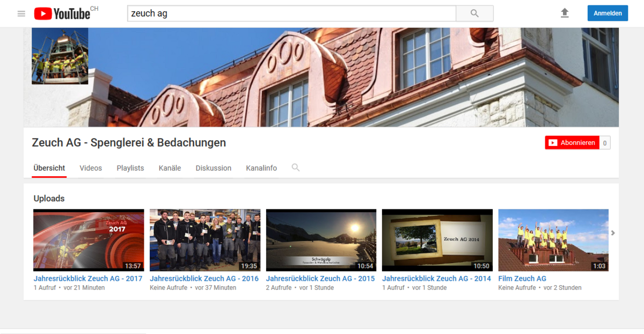Click '1 Aufruf · vor 21 Minuten' text
The height and width of the screenshot is (334, 644).
pyautogui.click(x=69, y=288)
